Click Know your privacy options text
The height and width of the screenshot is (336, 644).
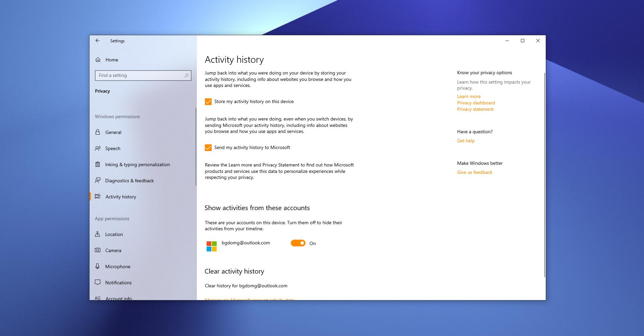[485, 73]
